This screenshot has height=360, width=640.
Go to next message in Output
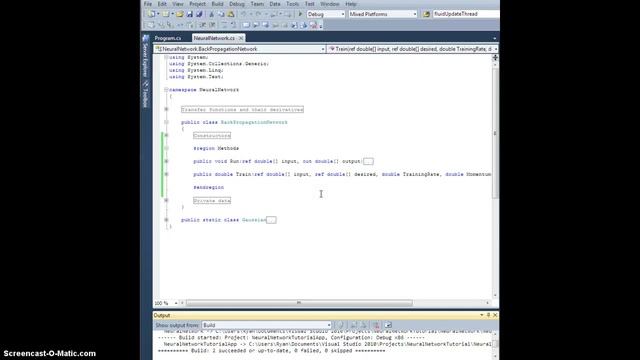(364, 325)
